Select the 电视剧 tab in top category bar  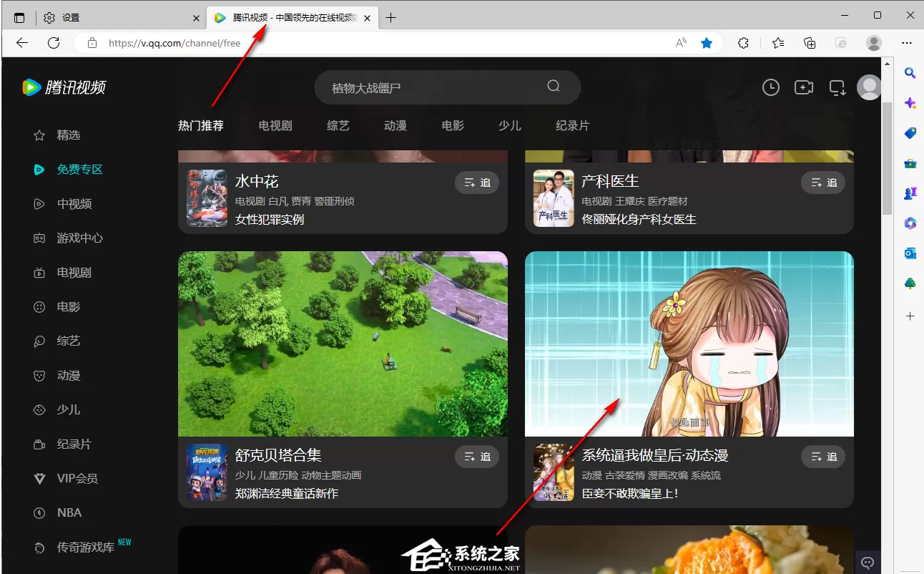click(x=275, y=126)
